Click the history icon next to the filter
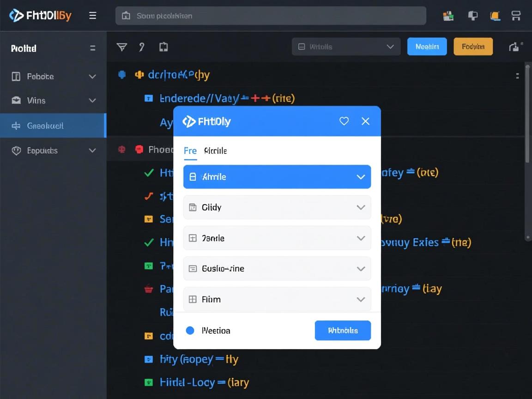 tap(142, 47)
